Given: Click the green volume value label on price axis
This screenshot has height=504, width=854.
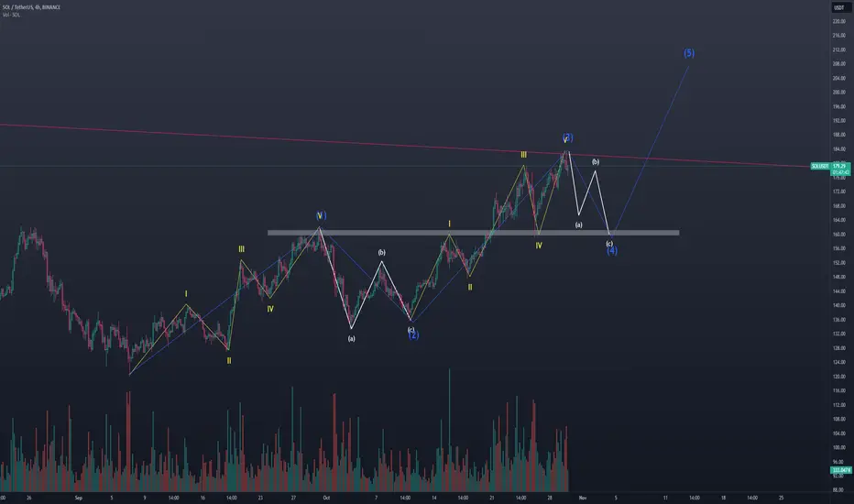Looking at the screenshot, I should click(x=840, y=470).
